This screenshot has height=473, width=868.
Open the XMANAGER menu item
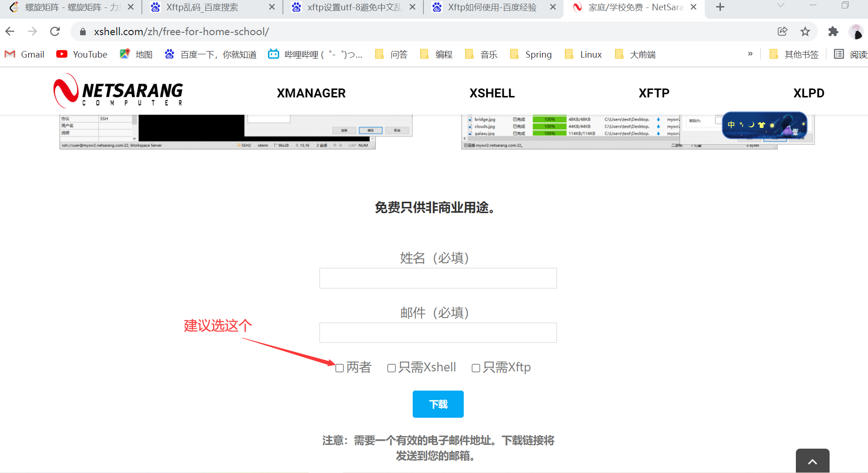[311, 93]
